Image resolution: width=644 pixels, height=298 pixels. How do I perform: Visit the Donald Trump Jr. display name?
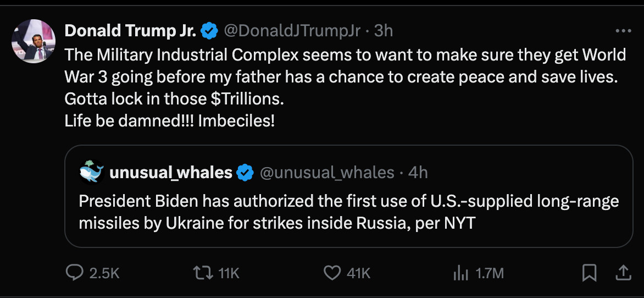click(x=131, y=31)
